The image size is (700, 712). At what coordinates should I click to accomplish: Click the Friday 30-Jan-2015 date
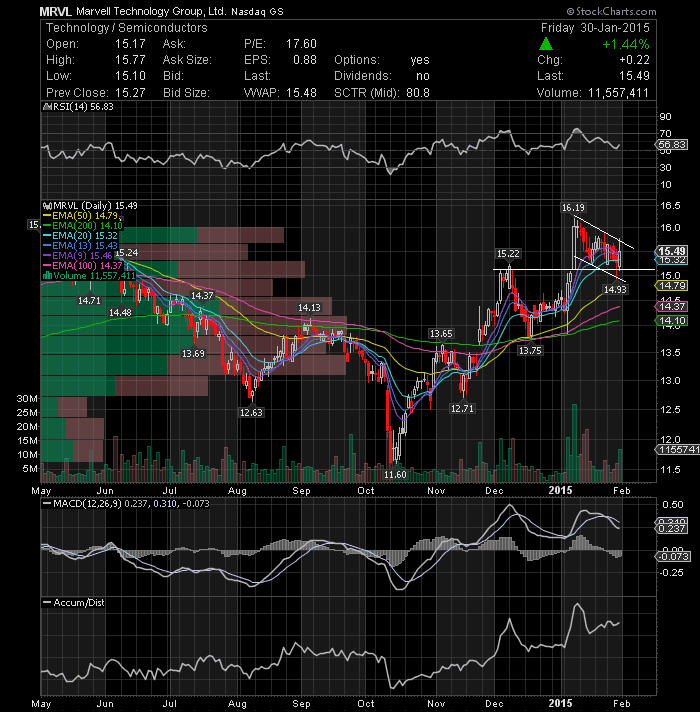coord(595,28)
